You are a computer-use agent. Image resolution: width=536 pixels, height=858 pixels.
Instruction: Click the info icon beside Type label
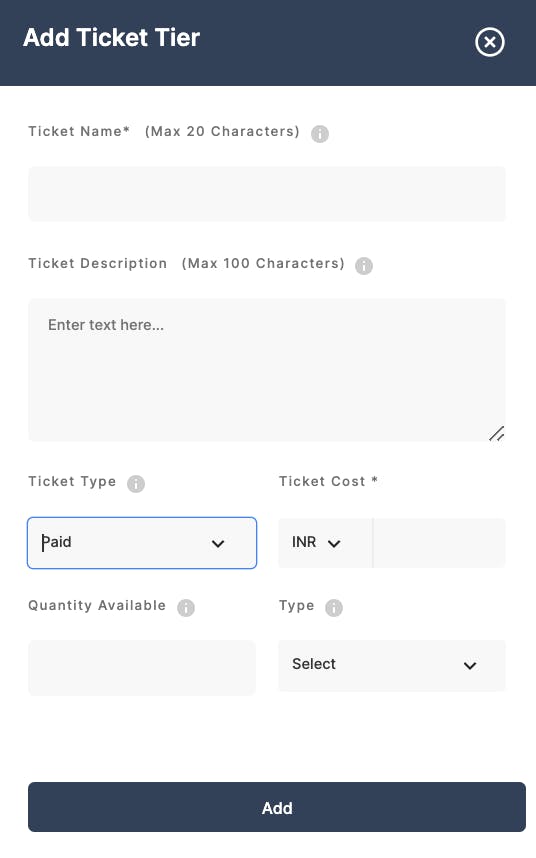334,607
